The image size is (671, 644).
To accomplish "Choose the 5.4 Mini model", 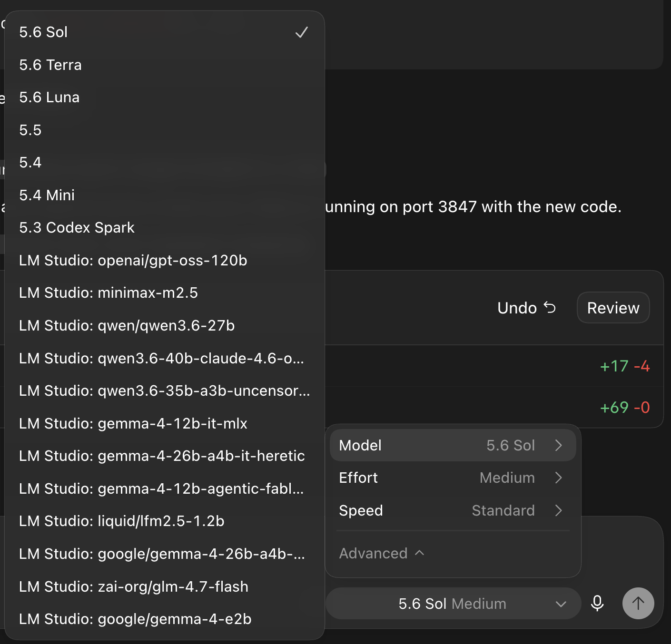I will coord(164,195).
